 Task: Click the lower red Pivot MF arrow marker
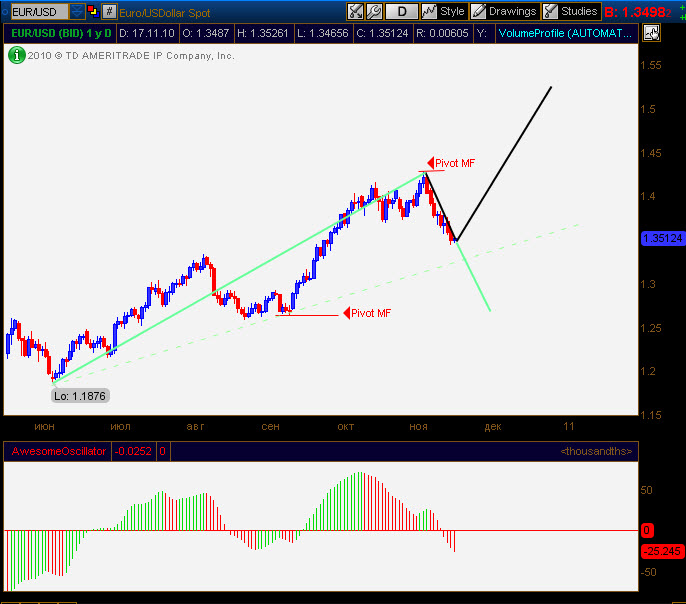pyautogui.click(x=346, y=314)
